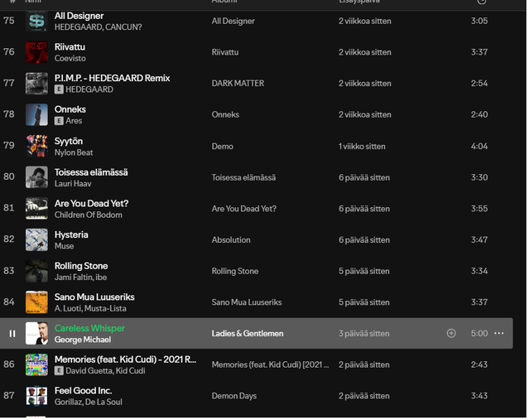This screenshot has width=530, height=420.
Task: Select Syytön album cover thumbnail
Action: point(36,146)
